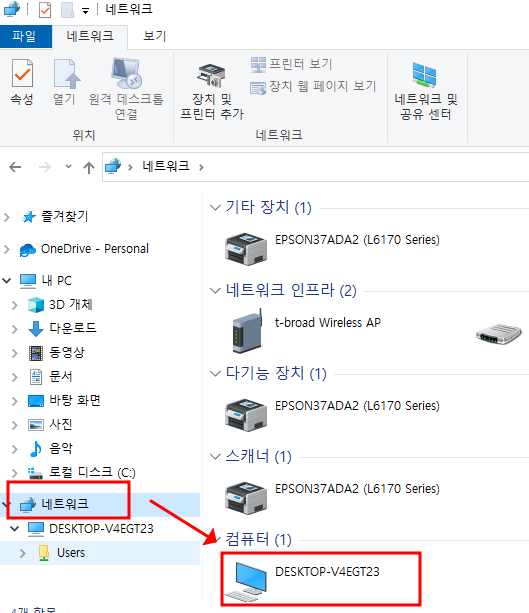The height and width of the screenshot is (613, 529).
Task: Expand OneDrive - Personal node
Action: tap(7, 249)
